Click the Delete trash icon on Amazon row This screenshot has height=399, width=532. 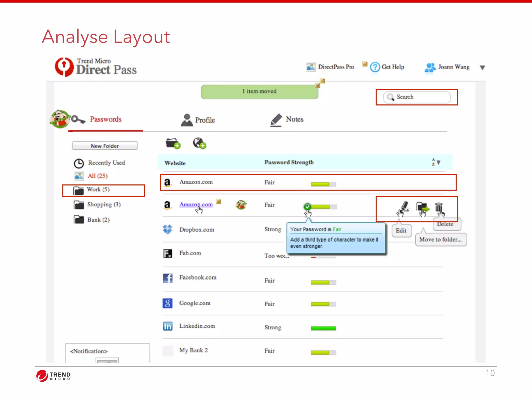pos(439,207)
